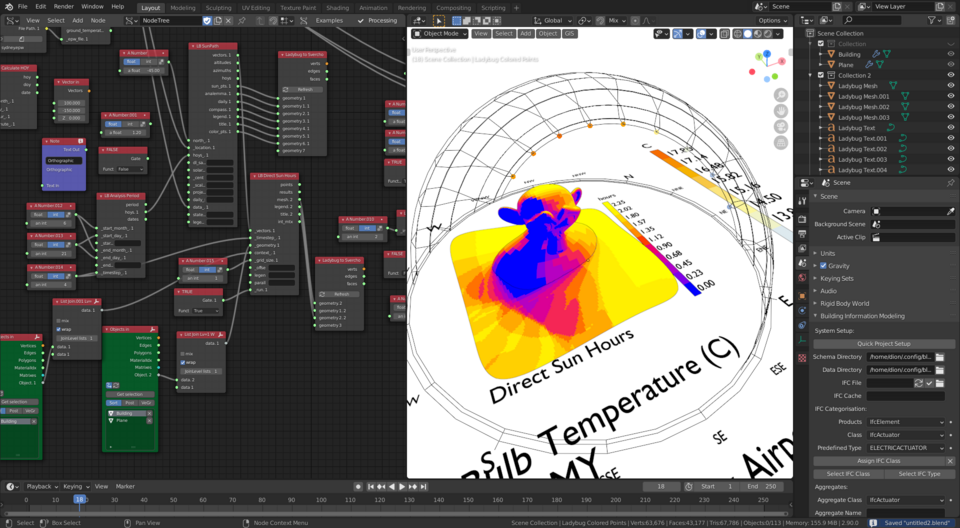Toggle the Gravity checkbox

(823, 266)
